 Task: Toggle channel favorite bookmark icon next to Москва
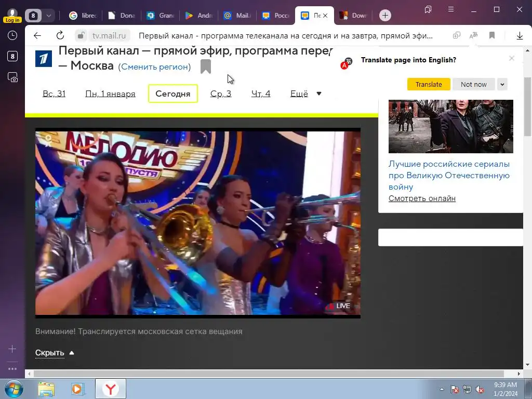pos(206,66)
